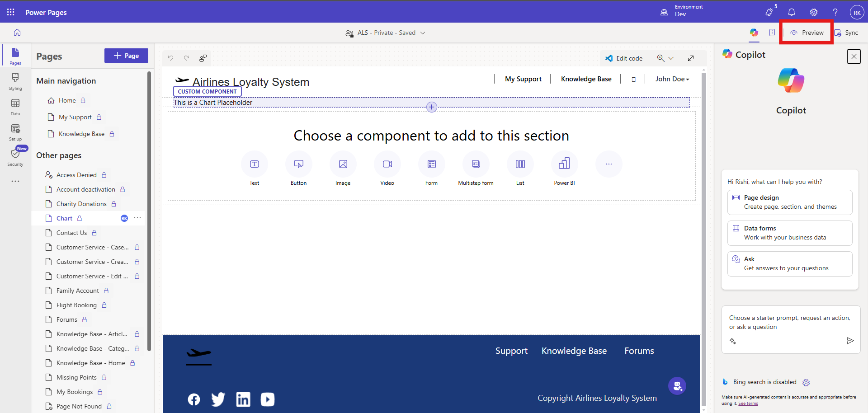Click the undo arrow in canvas toolbar
Screen dimensions: 868x413
click(x=170, y=58)
